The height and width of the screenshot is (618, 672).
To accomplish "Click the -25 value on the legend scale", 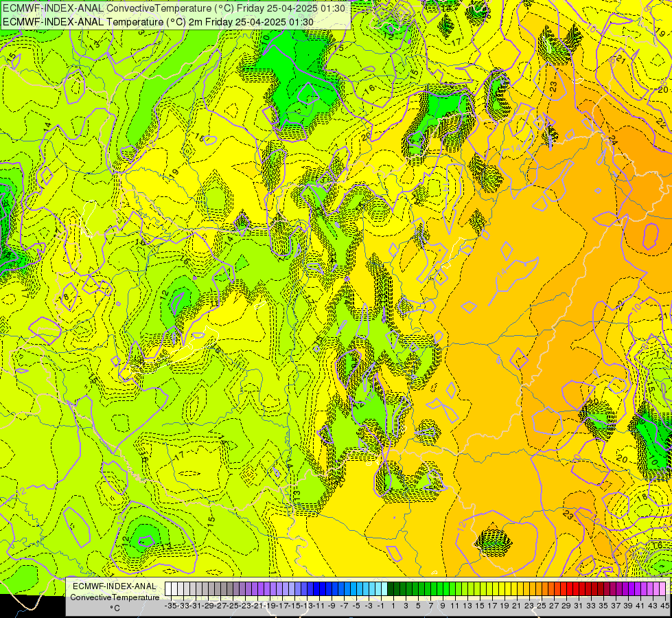I will [x=233, y=606].
